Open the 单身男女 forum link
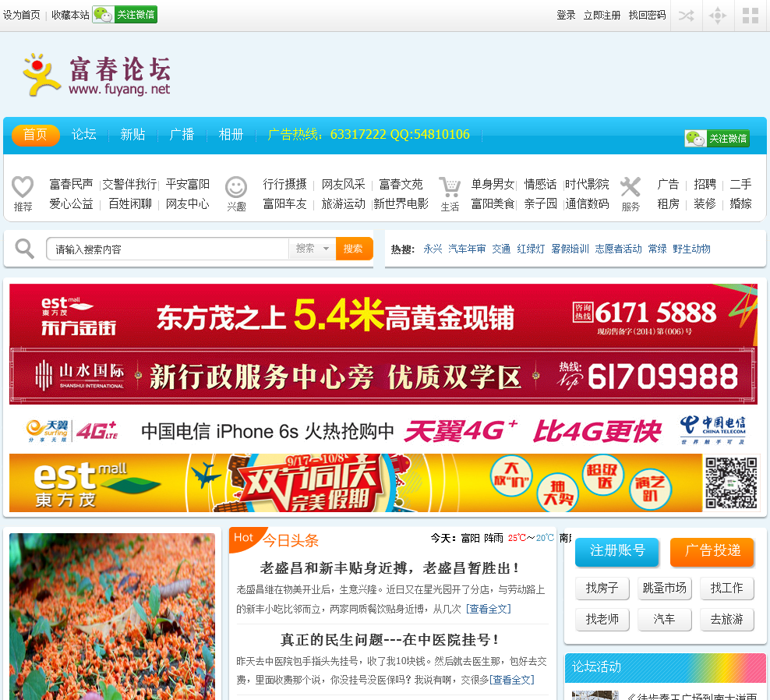 (493, 184)
